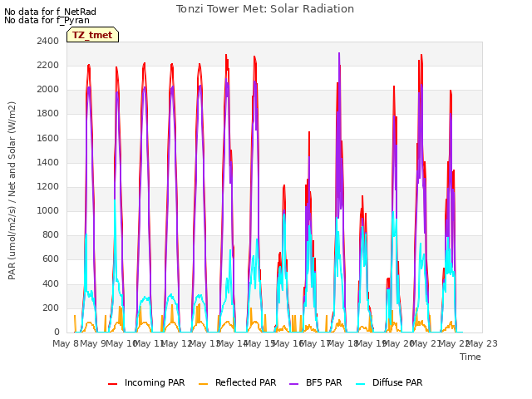Click the cyan Diffuse PAR legend swatch
Viewport: 532px width, 399px height.
click(361, 384)
